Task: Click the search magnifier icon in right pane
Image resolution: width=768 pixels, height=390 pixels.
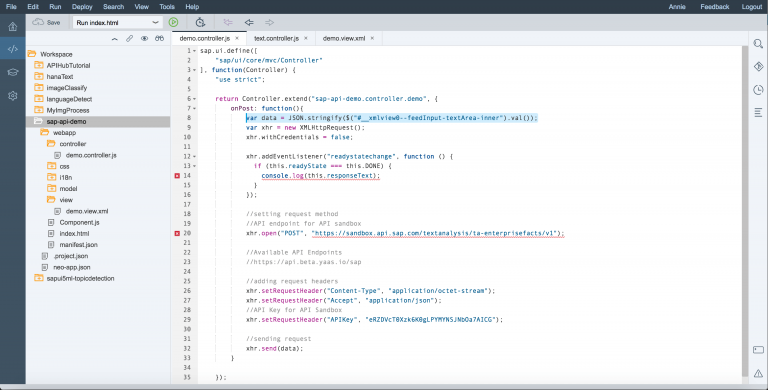Action: (758, 44)
